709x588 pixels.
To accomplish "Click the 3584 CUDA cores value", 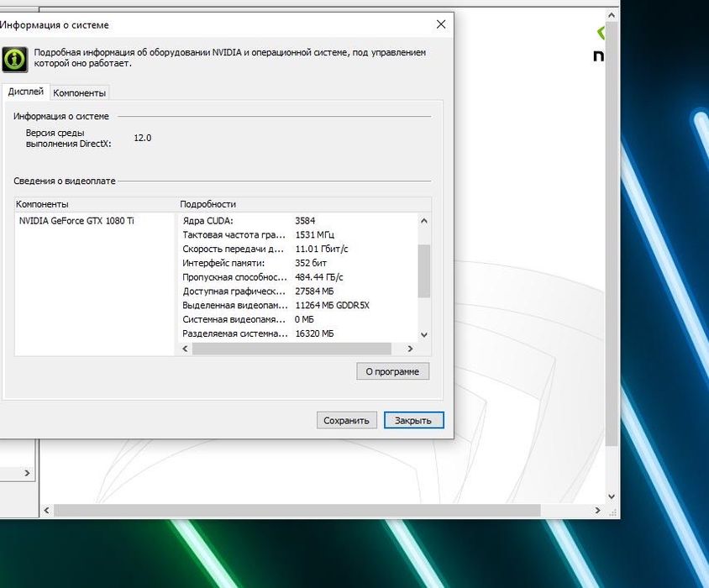I will (305, 221).
